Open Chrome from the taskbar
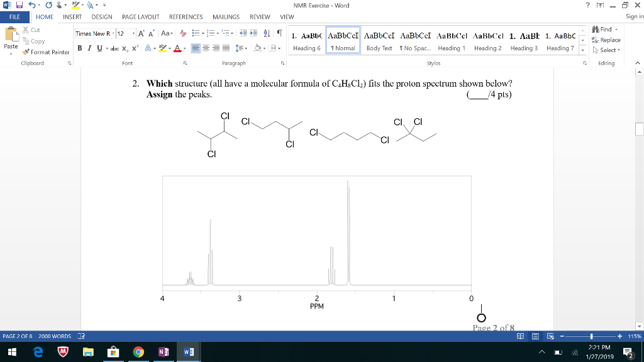The width and height of the screenshot is (644, 362). 138,353
